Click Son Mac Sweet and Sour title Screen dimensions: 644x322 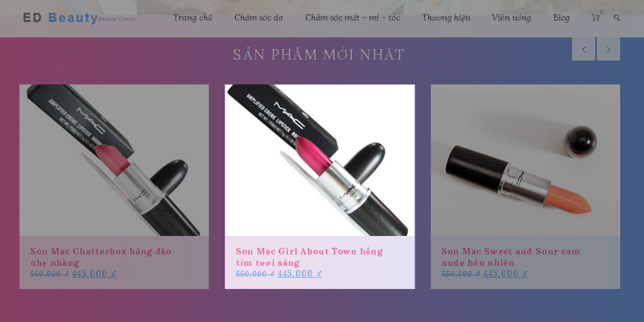[510, 257]
